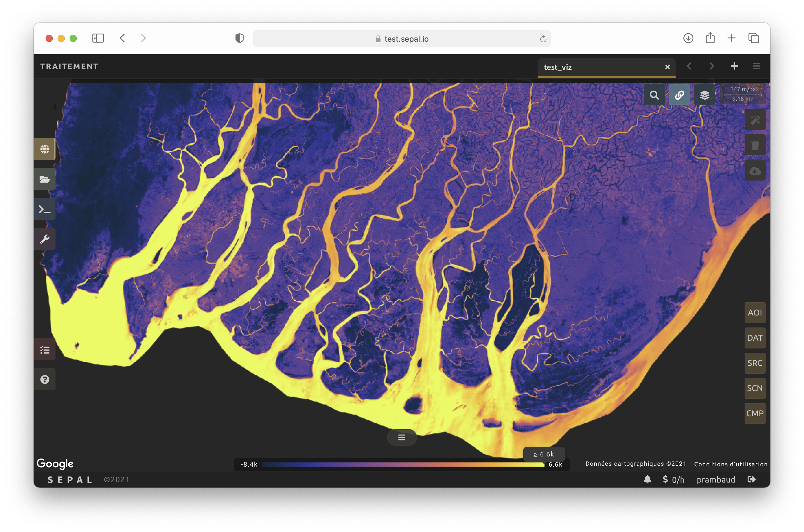
Task: Open the map layers icon
Action: [705, 95]
